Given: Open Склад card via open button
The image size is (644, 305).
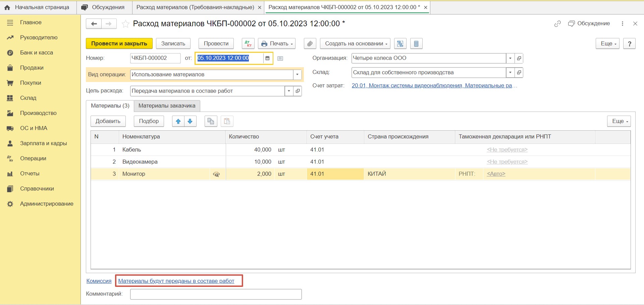Looking at the screenshot, I should pyautogui.click(x=519, y=73).
